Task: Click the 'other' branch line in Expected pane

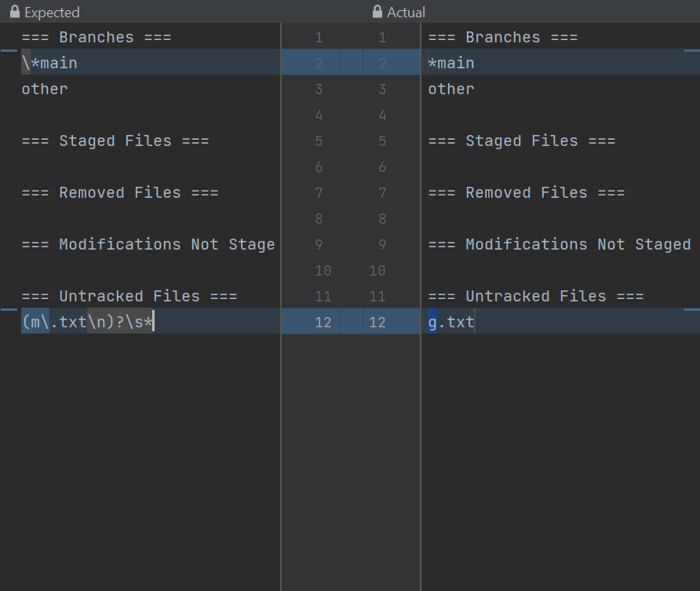Action: [x=45, y=89]
